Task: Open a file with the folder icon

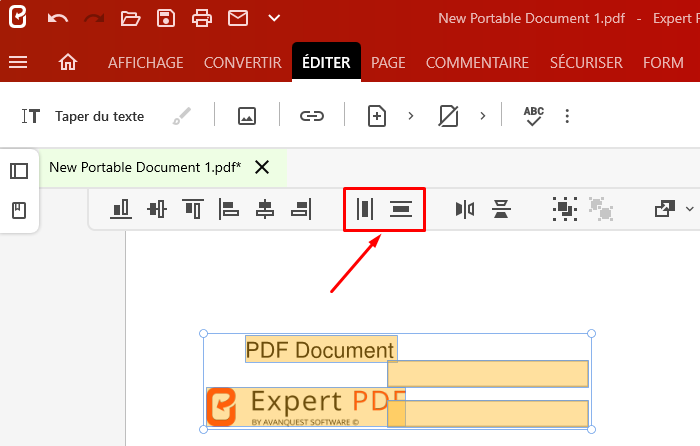Action: coord(130,18)
